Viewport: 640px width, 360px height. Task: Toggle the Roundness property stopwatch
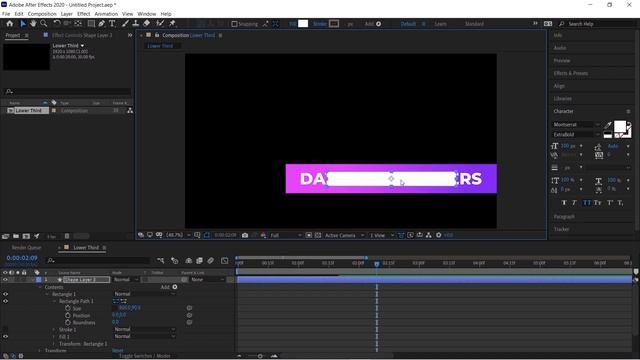68,322
